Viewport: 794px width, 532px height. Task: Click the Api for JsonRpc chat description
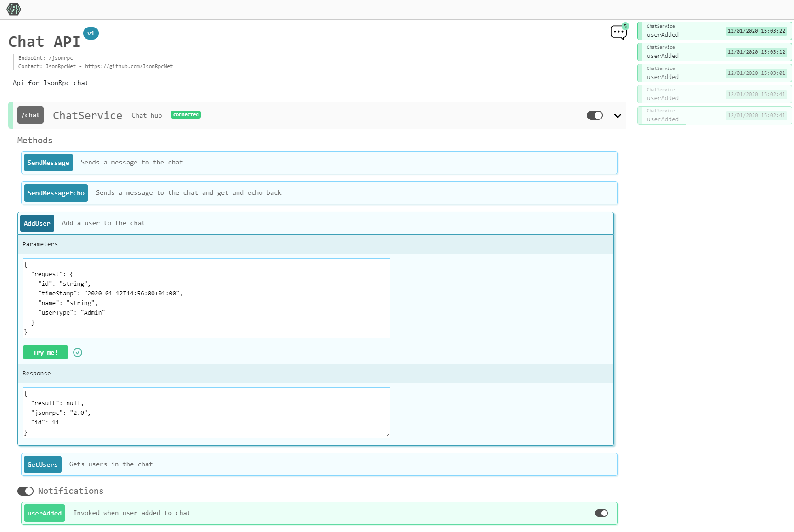[51, 83]
